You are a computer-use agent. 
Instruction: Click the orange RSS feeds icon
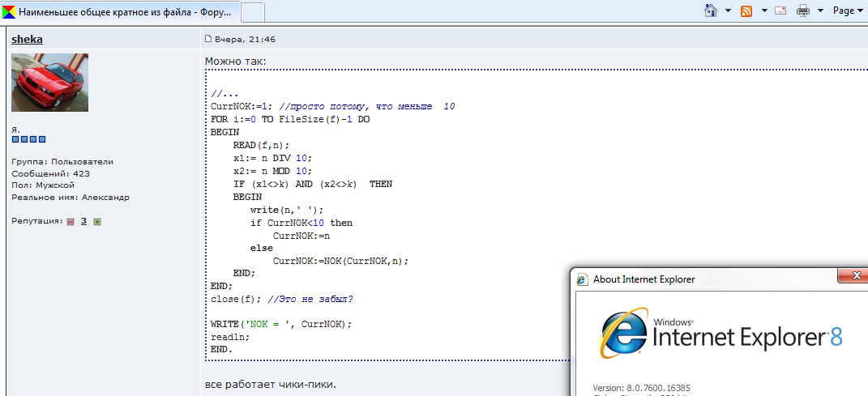(x=746, y=11)
